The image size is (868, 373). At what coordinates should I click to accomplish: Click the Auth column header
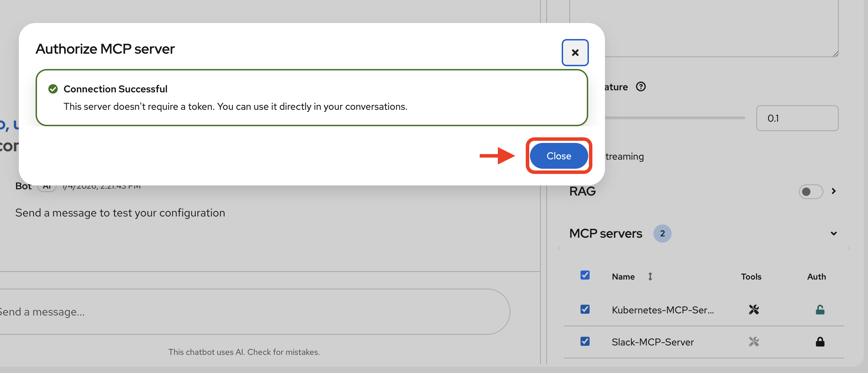click(x=816, y=276)
